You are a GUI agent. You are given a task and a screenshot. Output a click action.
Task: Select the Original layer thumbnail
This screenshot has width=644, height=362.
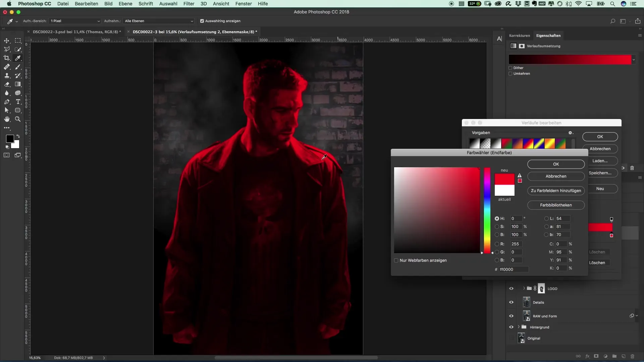[x=522, y=338]
